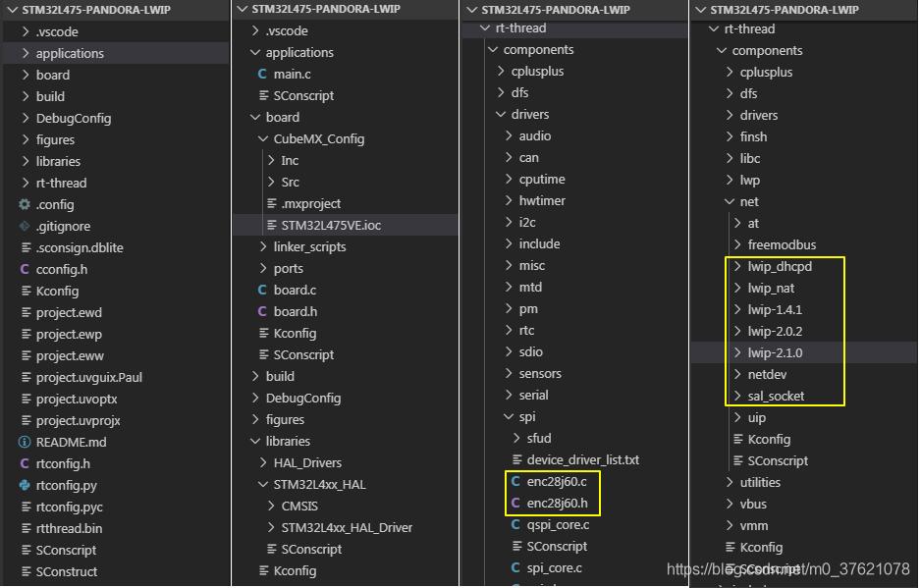Viewport: 920px width, 588px height.
Task: Click the file icon beside rtthread.bin
Action: point(26,528)
